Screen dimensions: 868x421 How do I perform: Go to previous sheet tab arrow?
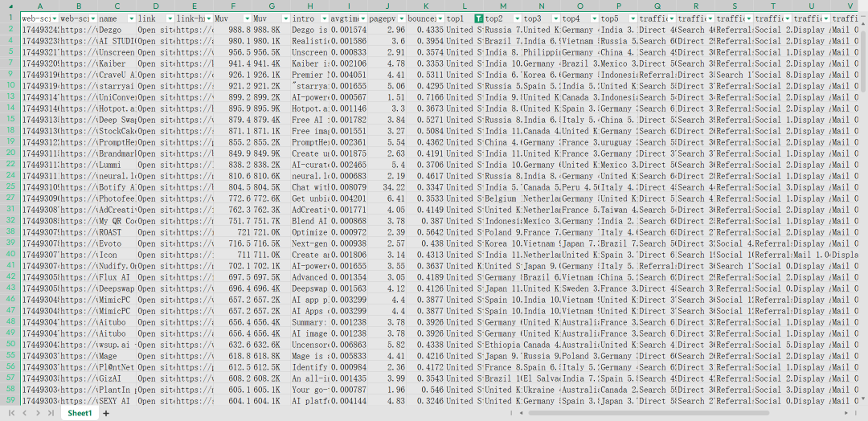(x=24, y=413)
